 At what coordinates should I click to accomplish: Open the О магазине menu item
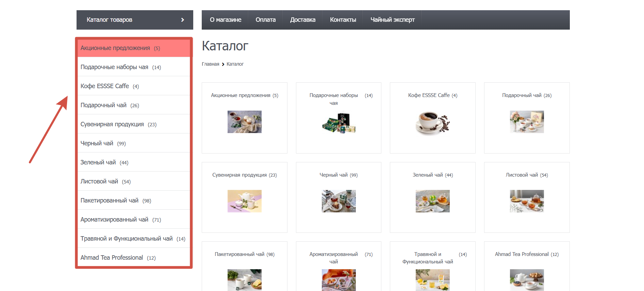(226, 20)
